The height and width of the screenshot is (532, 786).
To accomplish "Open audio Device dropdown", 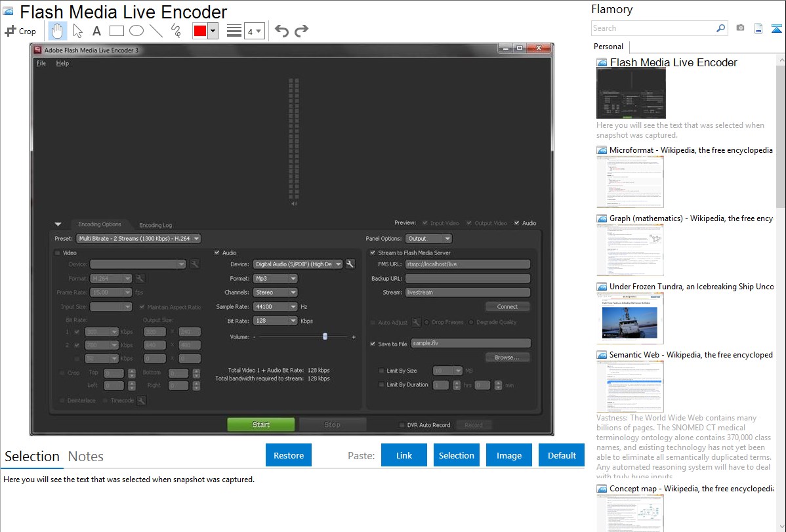I will coord(298,264).
